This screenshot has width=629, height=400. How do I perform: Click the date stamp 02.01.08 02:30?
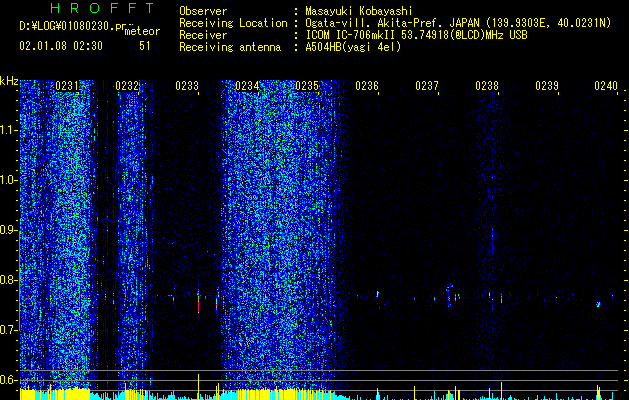coord(61,46)
